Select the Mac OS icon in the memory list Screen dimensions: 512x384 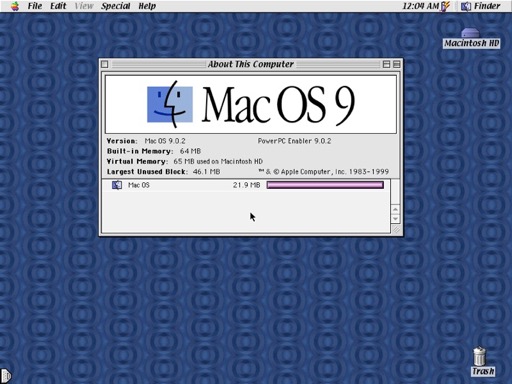coord(117,185)
